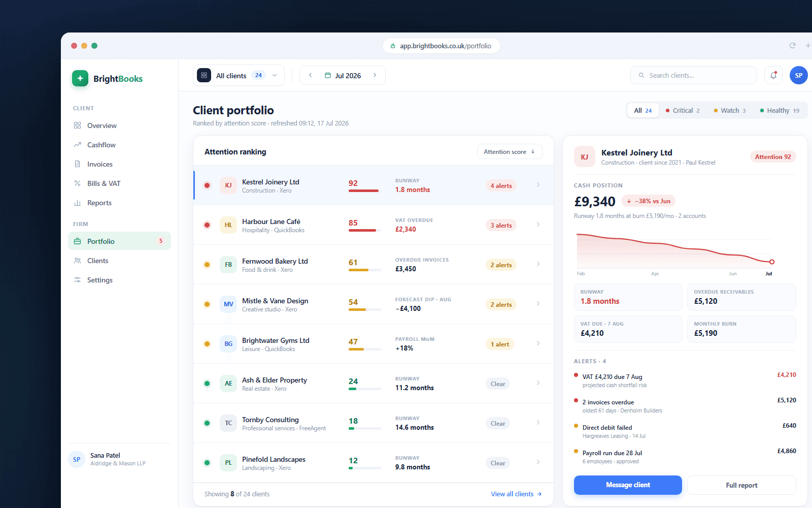Select Portfolio in sidebar
The height and width of the screenshot is (508, 812).
[x=119, y=241]
